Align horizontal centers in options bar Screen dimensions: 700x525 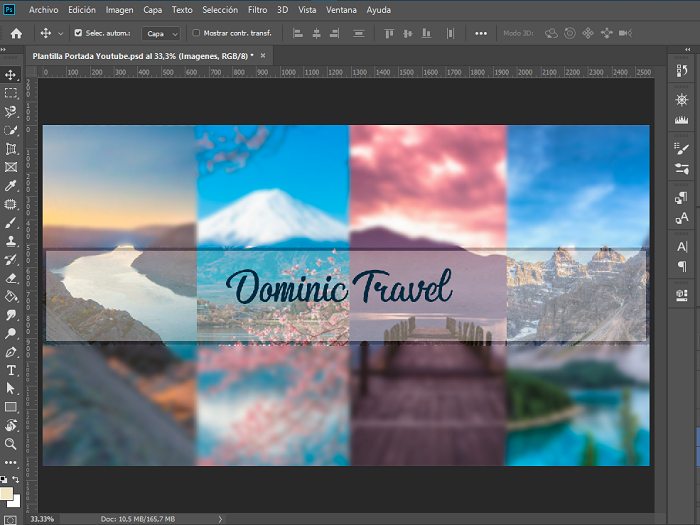(316, 33)
